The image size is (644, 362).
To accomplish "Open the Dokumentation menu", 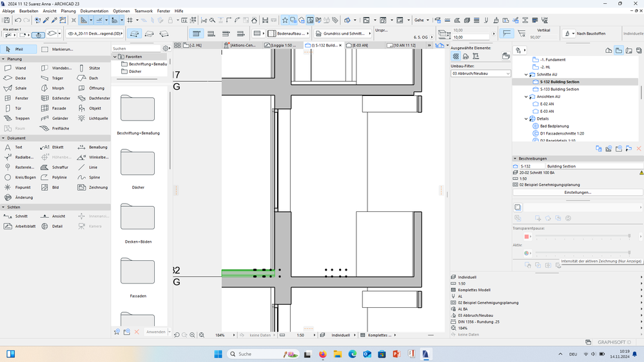I will pyautogui.click(x=94, y=11).
